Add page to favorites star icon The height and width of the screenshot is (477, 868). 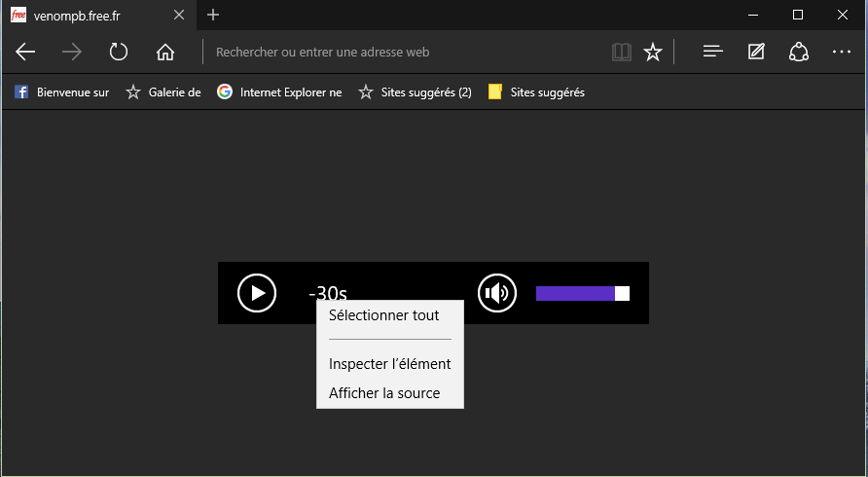(x=653, y=53)
